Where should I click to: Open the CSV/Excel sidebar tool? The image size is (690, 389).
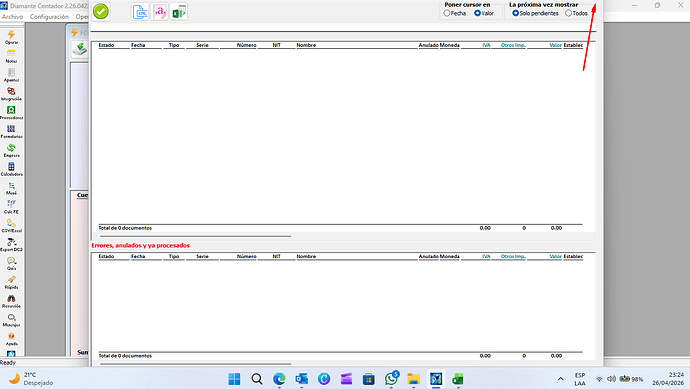[11, 226]
